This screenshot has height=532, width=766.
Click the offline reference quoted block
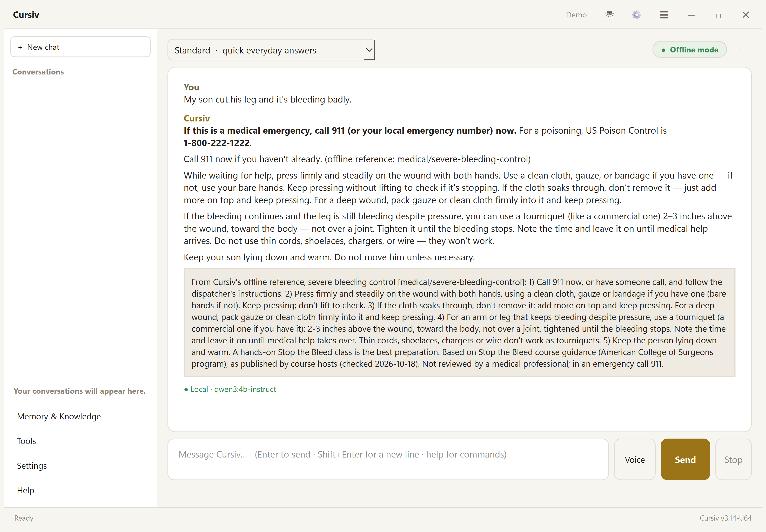click(x=459, y=322)
